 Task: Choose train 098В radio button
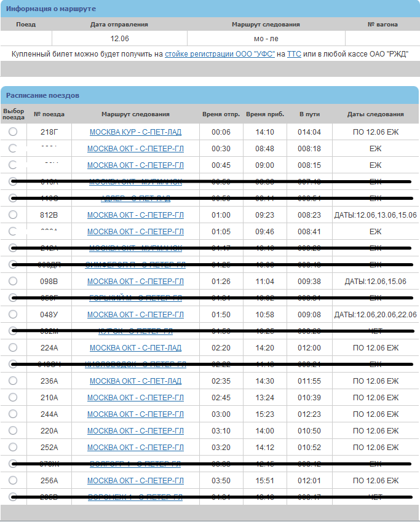click(13, 281)
